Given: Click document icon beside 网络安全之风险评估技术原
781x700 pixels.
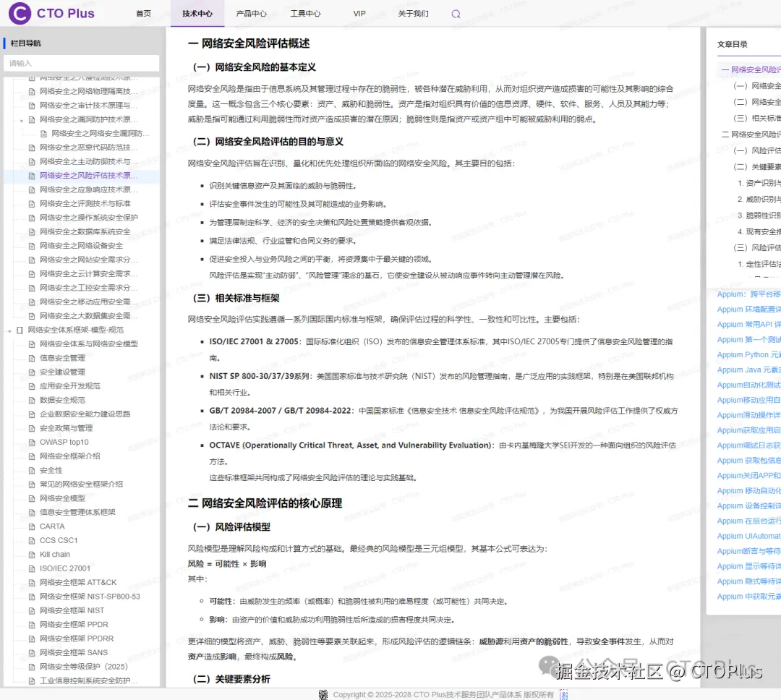Looking at the screenshot, I should click(x=32, y=176).
